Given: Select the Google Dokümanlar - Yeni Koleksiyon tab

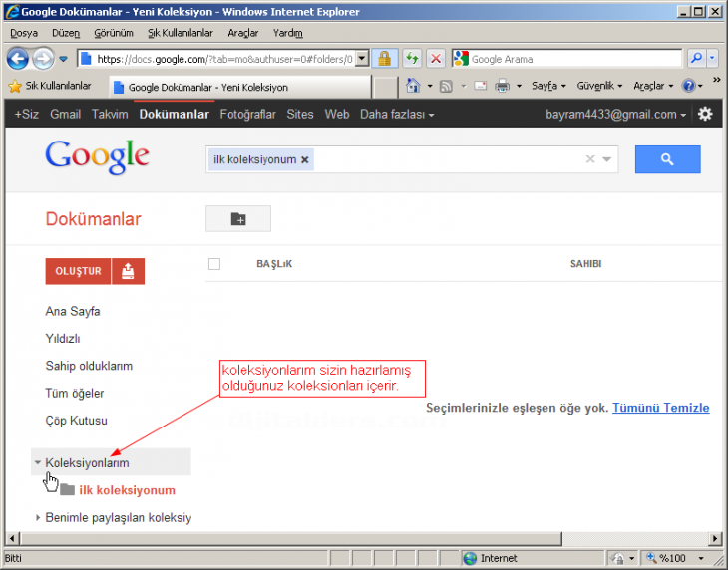Looking at the screenshot, I should coord(240,87).
